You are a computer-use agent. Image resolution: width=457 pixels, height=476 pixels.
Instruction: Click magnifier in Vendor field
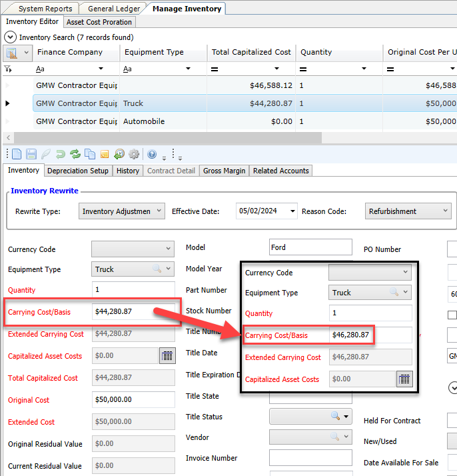click(x=335, y=436)
